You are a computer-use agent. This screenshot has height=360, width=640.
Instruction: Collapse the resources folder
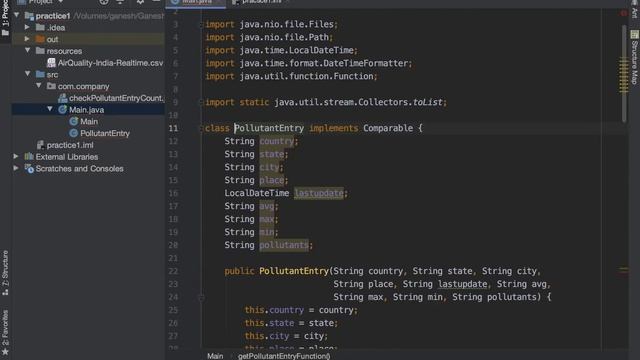[27, 51]
